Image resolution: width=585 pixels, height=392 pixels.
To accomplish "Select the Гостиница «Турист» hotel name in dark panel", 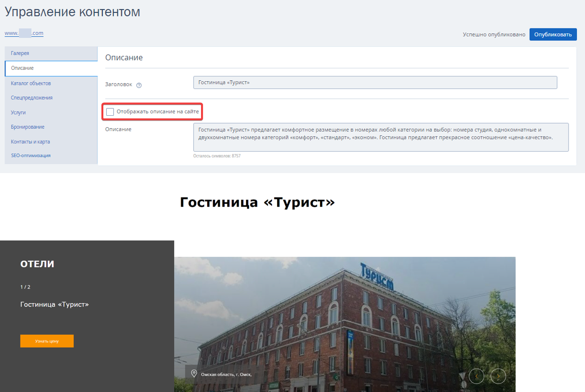I will pos(54,304).
